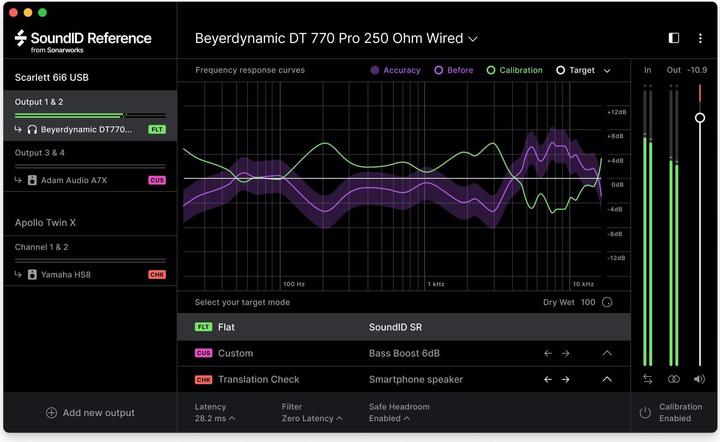This screenshot has width=720, height=442.
Task: Click the routing arrow icon under Channel 1 & 2
Action: (18, 274)
